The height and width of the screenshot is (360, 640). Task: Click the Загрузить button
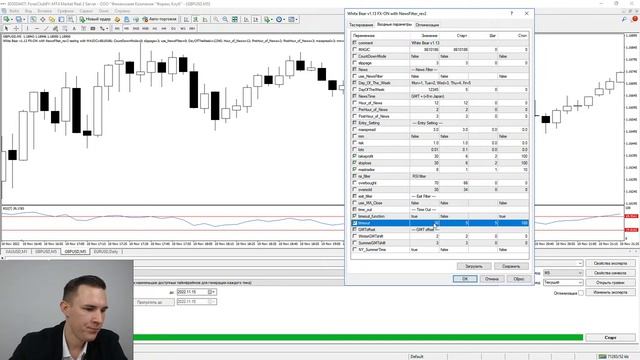(x=473, y=266)
